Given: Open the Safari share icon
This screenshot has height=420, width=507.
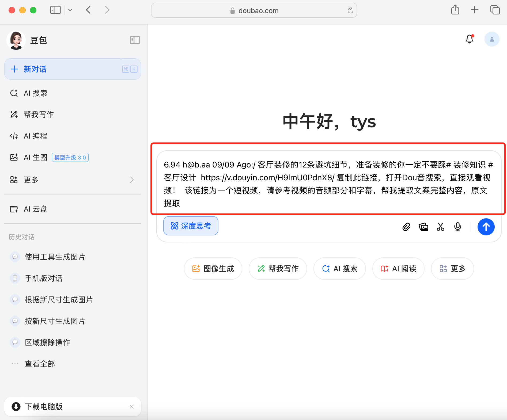Looking at the screenshot, I should coord(455,10).
